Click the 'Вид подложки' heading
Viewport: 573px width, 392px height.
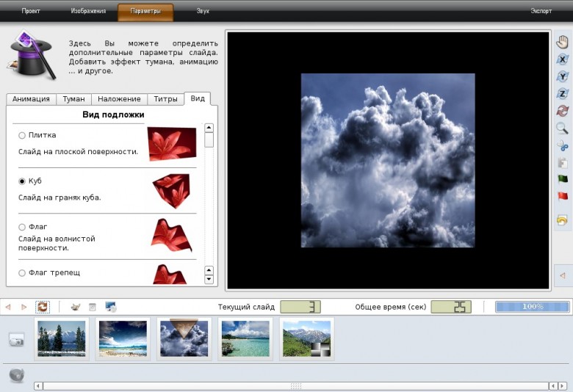pyautogui.click(x=113, y=115)
